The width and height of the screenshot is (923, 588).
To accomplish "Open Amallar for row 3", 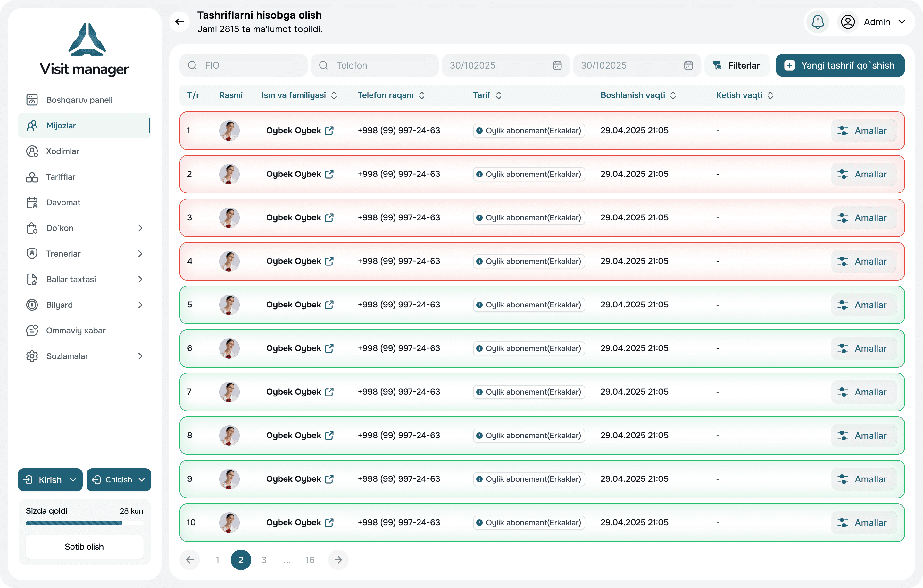I will 864,218.
